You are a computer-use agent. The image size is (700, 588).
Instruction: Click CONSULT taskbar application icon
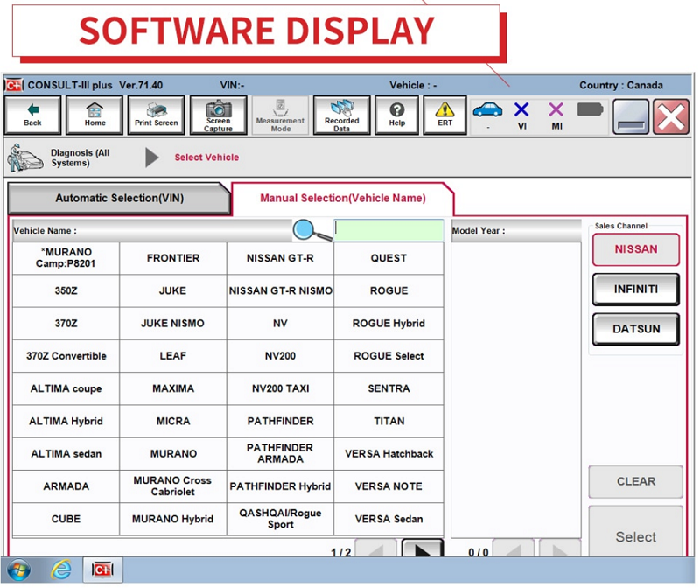(102, 570)
